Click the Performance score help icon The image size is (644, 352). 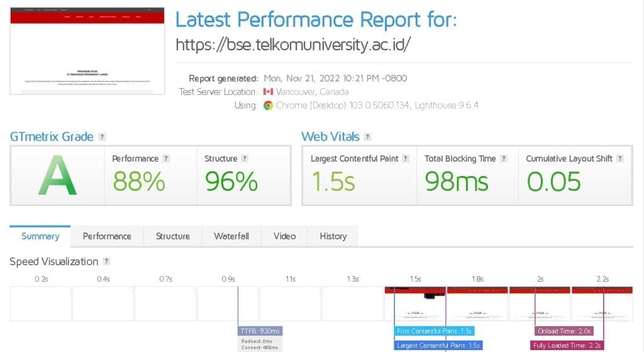click(166, 158)
